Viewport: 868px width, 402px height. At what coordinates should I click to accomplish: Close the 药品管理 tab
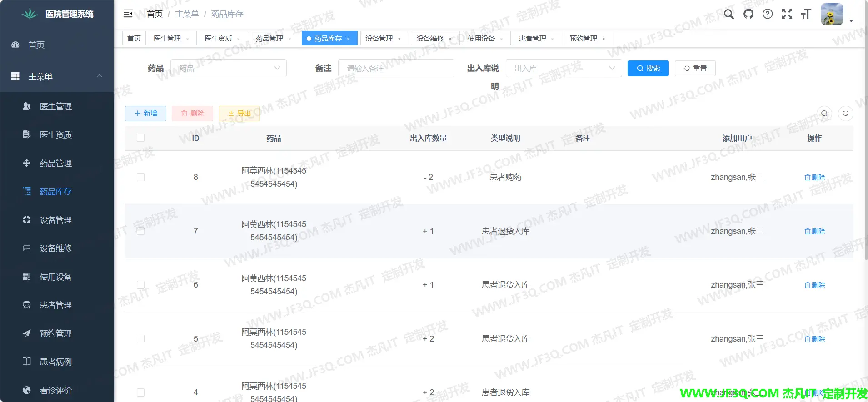click(289, 39)
